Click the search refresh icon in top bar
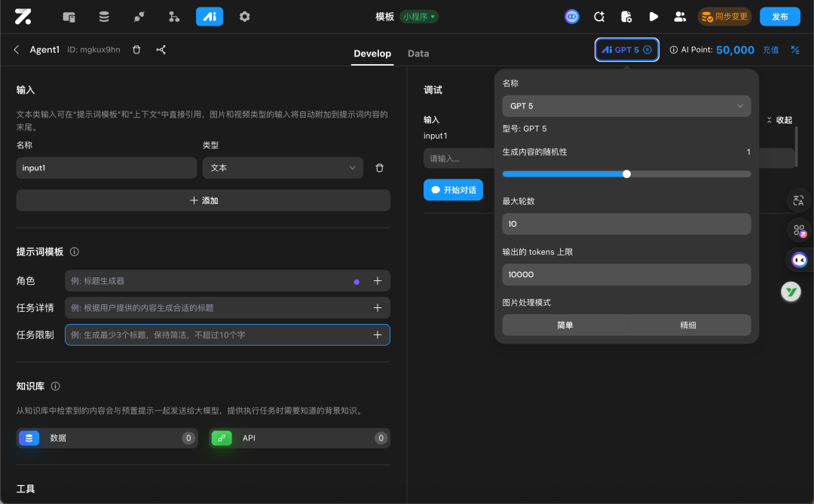This screenshot has height=504, width=814. 599,17
